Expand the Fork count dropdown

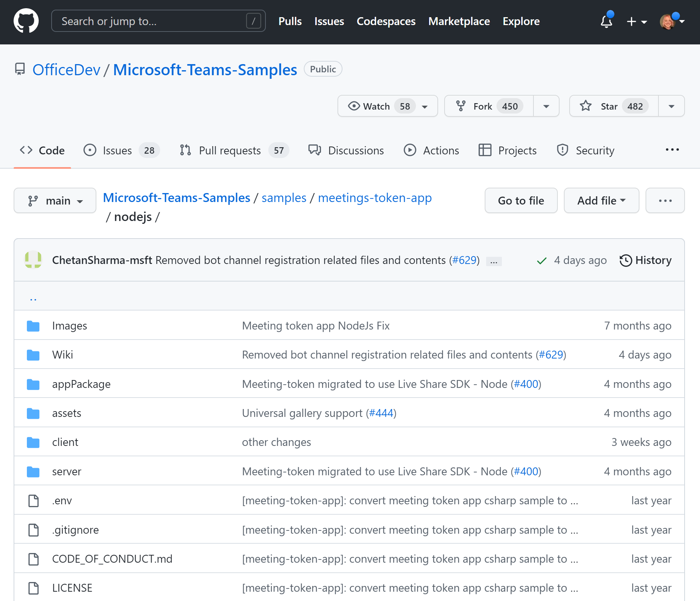546,106
